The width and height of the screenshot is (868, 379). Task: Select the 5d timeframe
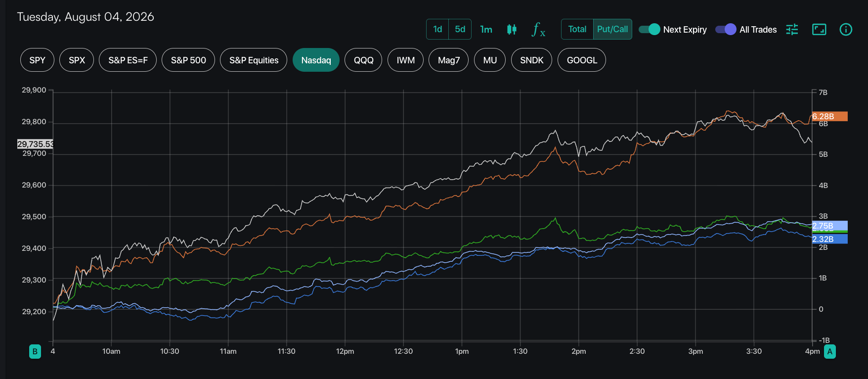[460, 29]
